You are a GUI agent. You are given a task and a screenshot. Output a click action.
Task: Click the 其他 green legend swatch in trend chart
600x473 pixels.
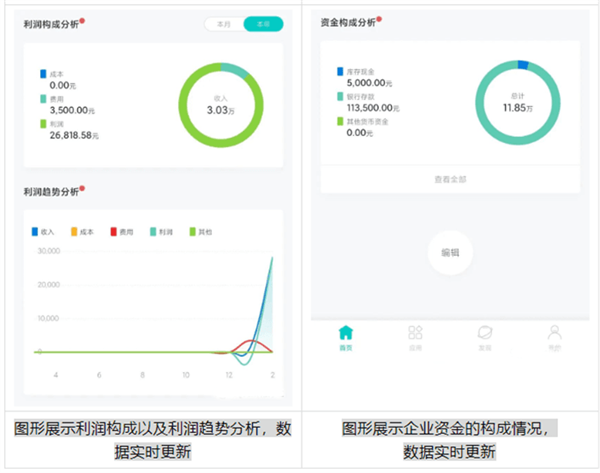[193, 232]
